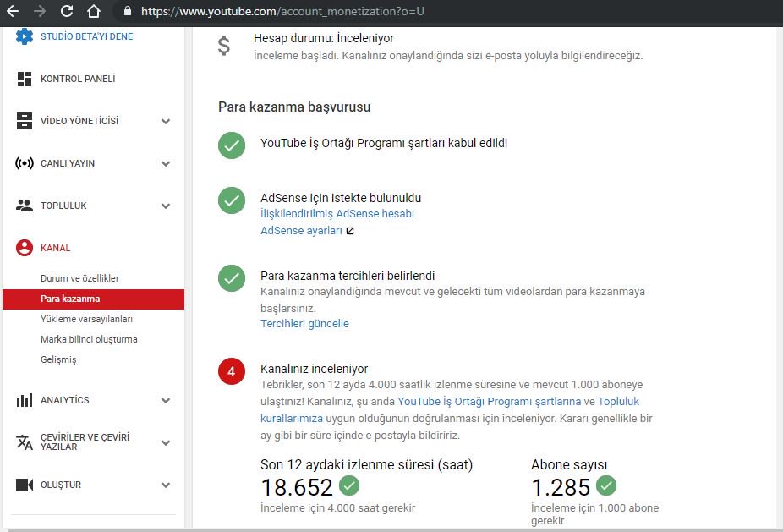Click the AdSense ayarları external link icon
Image resolution: width=783 pixels, height=532 pixels.
tap(350, 231)
